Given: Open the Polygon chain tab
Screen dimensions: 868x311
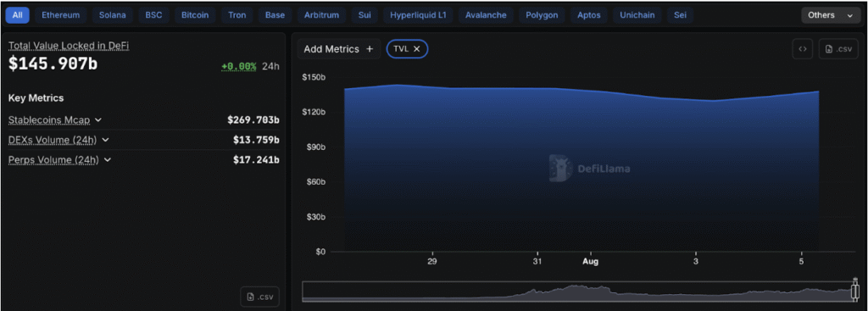Looking at the screenshot, I should coord(542,15).
